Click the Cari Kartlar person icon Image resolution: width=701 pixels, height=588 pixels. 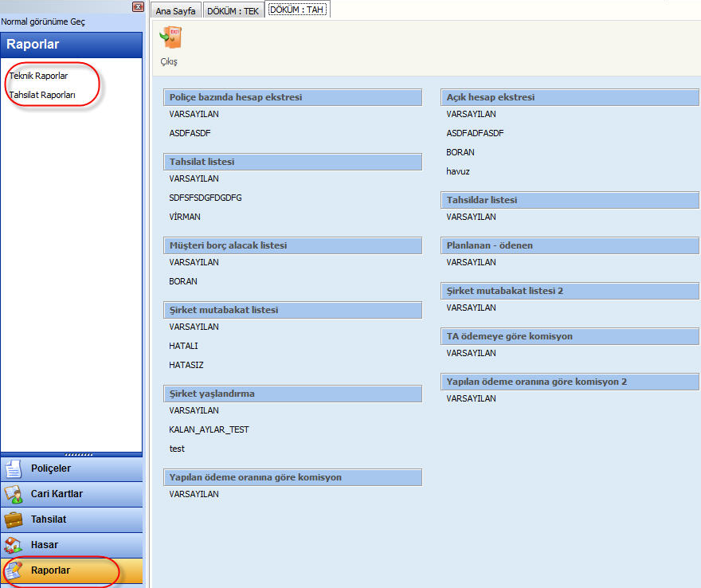(x=14, y=494)
